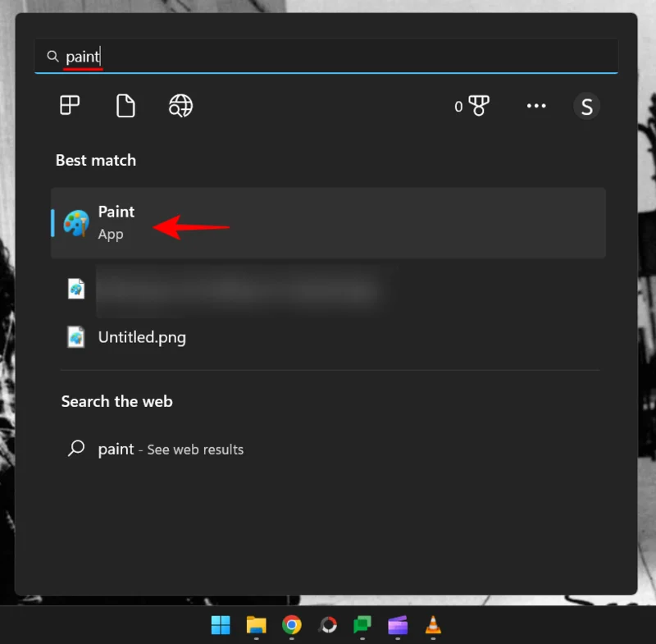The width and height of the screenshot is (656, 644).
Task: Open the green Google Chat taskbar icon
Action: (362, 625)
